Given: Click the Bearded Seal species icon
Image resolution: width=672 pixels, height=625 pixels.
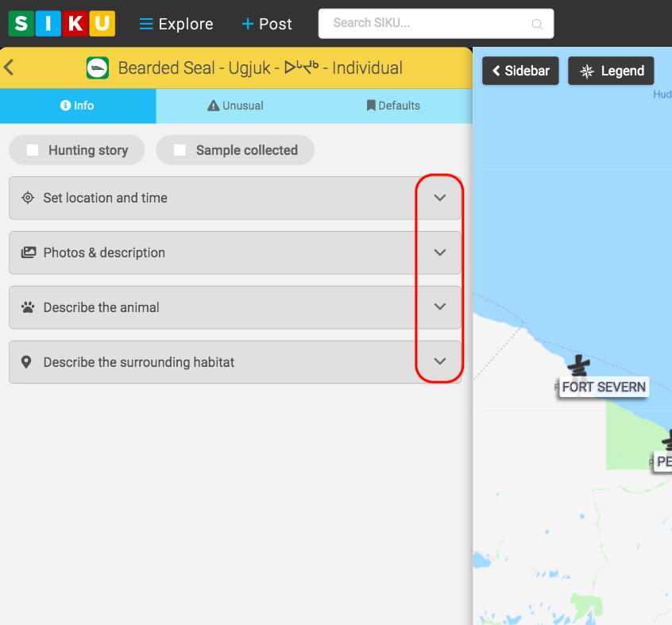Looking at the screenshot, I should click(98, 68).
